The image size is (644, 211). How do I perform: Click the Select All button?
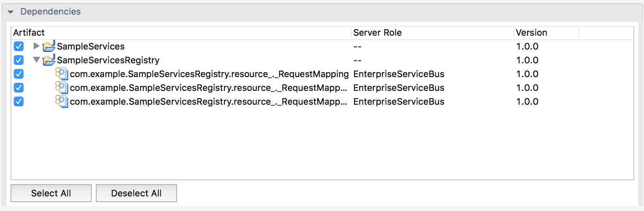pyautogui.click(x=51, y=193)
